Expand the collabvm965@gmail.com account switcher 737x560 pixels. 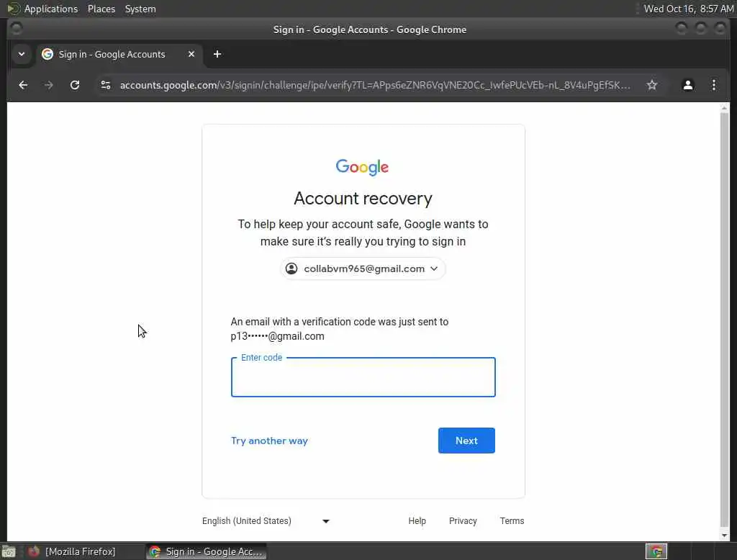363,268
